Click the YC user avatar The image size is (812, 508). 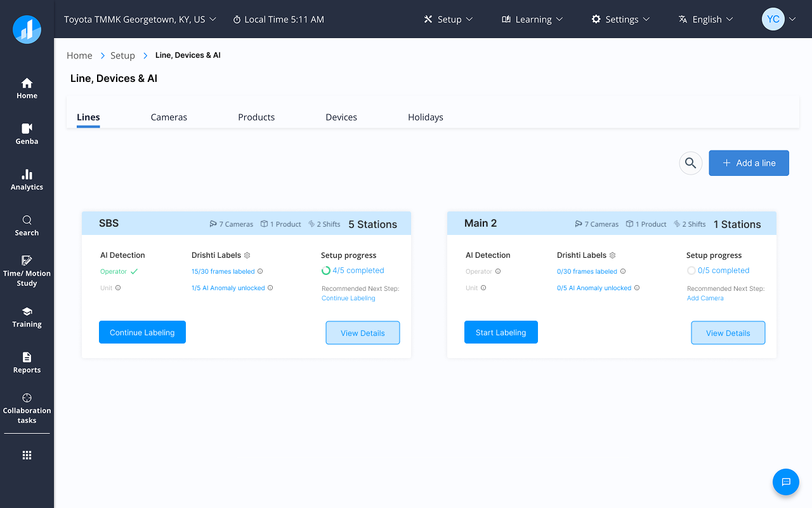[773, 19]
